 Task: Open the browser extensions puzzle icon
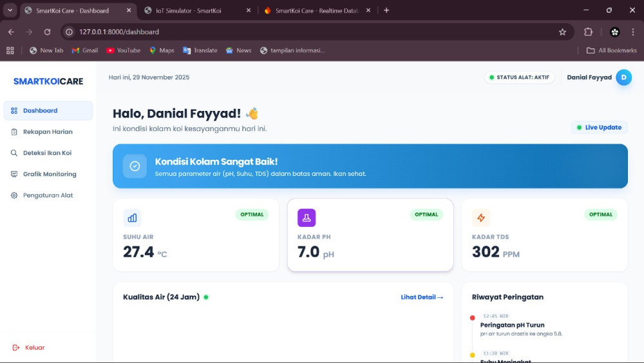[588, 32]
